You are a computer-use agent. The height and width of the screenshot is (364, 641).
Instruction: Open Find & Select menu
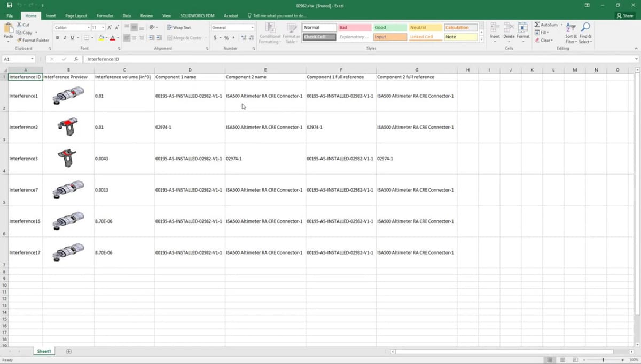click(585, 34)
